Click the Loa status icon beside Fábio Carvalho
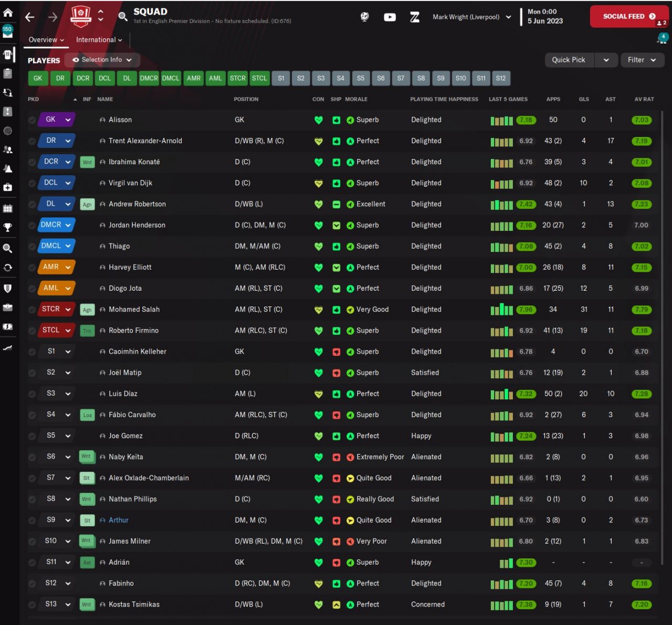 (x=87, y=415)
